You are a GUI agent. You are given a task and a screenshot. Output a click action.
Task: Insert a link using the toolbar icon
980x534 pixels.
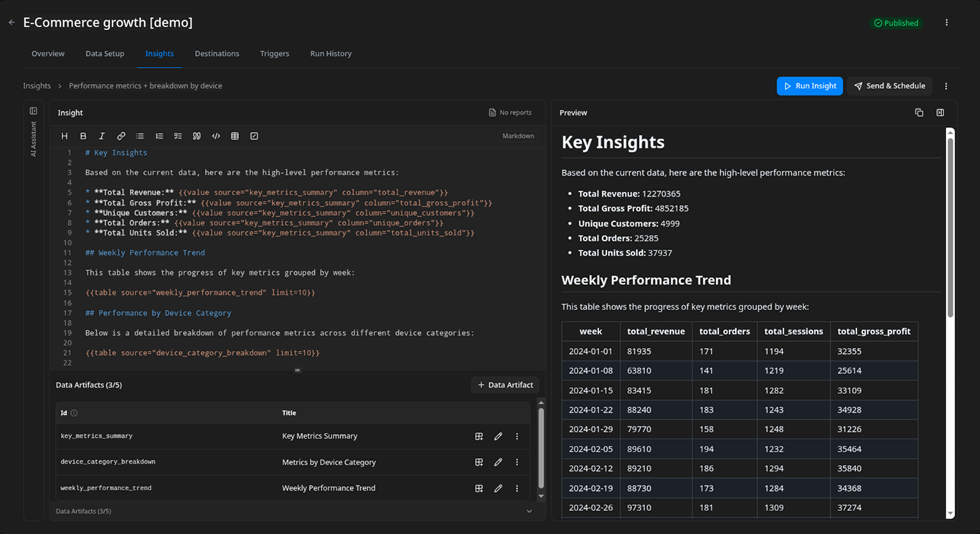(121, 136)
